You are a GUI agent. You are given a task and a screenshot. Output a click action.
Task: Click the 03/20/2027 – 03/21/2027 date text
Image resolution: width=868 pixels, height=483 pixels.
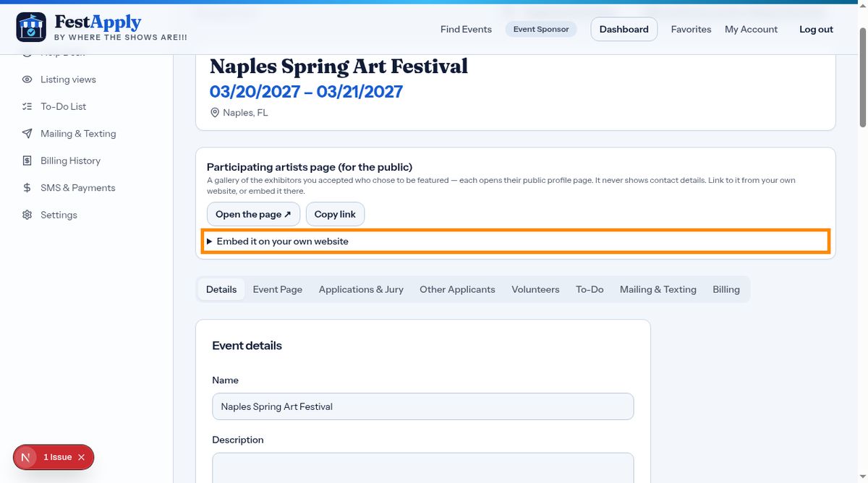click(x=306, y=92)
